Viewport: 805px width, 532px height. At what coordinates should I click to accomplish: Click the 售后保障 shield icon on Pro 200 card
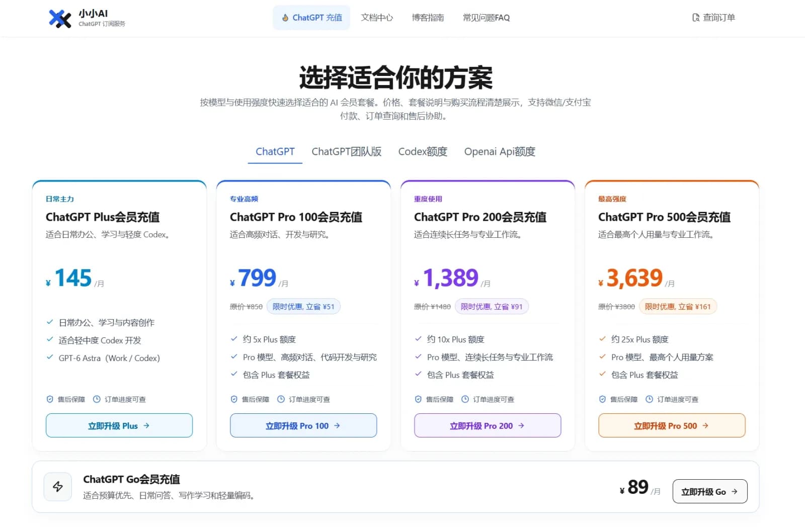point(418,399)
